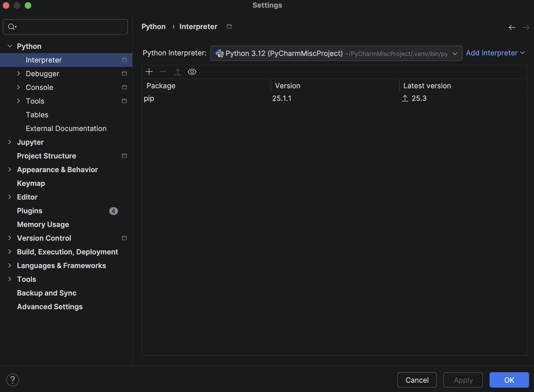Apply the current settings
The width and height of the screenshot is (534, 392).
[463, 380]
